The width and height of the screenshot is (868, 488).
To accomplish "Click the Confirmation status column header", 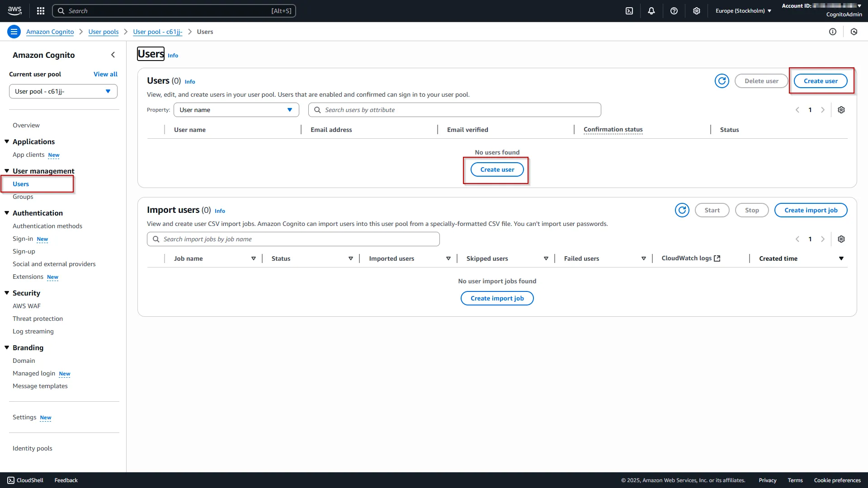I will tap(613, 130).
